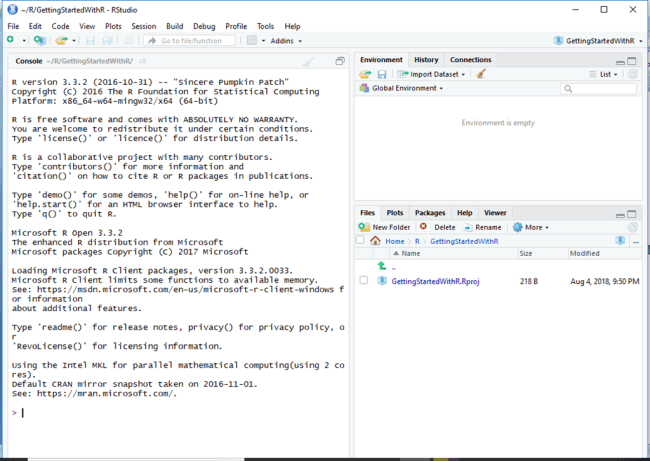Open the List view dropdown
This screenshot has width=650, height=461.
pyautogui.click(x=604, y=74)
